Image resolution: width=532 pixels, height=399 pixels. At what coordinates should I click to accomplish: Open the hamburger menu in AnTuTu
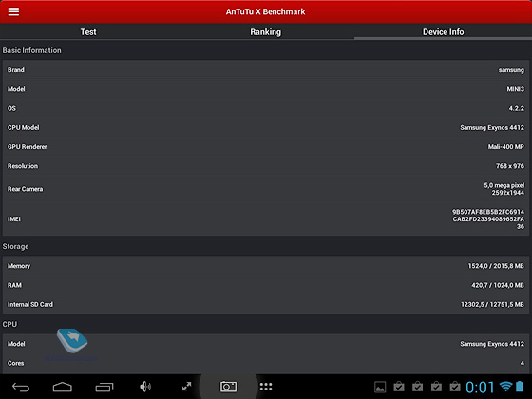click(x=13, y=11)
